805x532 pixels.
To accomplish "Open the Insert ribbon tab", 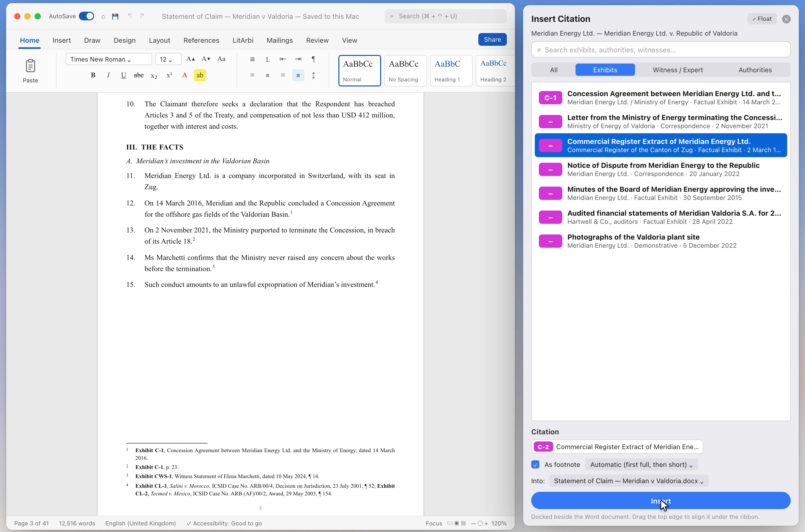I will [61, 40].
